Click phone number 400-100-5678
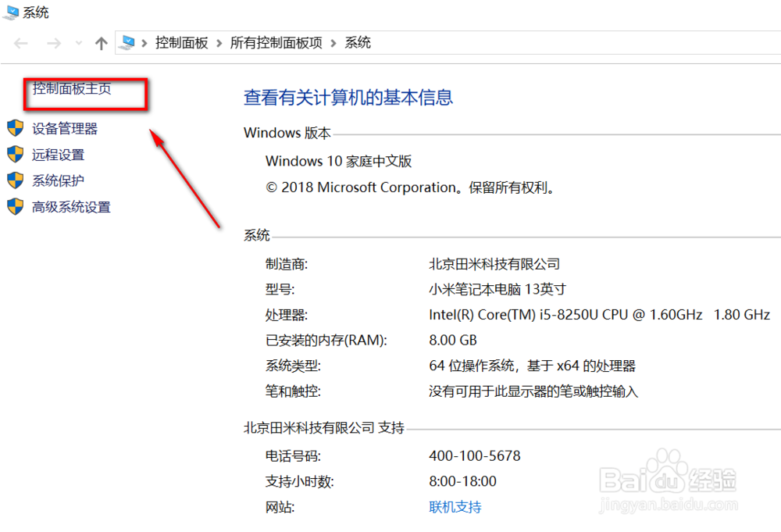Viewport: 781px width, 532px height. (475, 455)
